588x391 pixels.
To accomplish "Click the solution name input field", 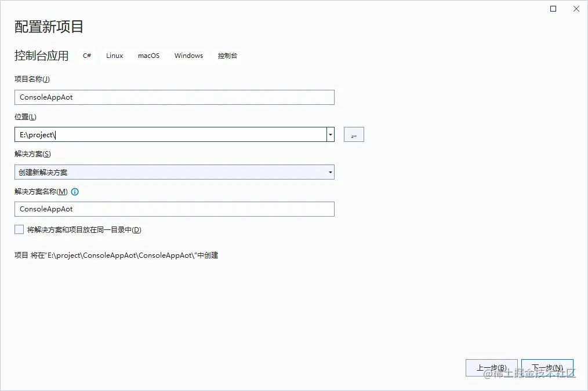I will point(175,209).
